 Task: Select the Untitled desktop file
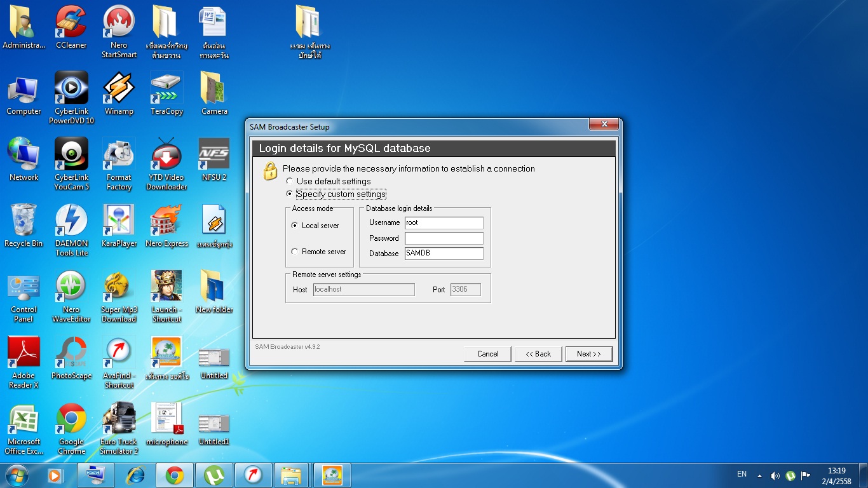click(x=214, y=362)
